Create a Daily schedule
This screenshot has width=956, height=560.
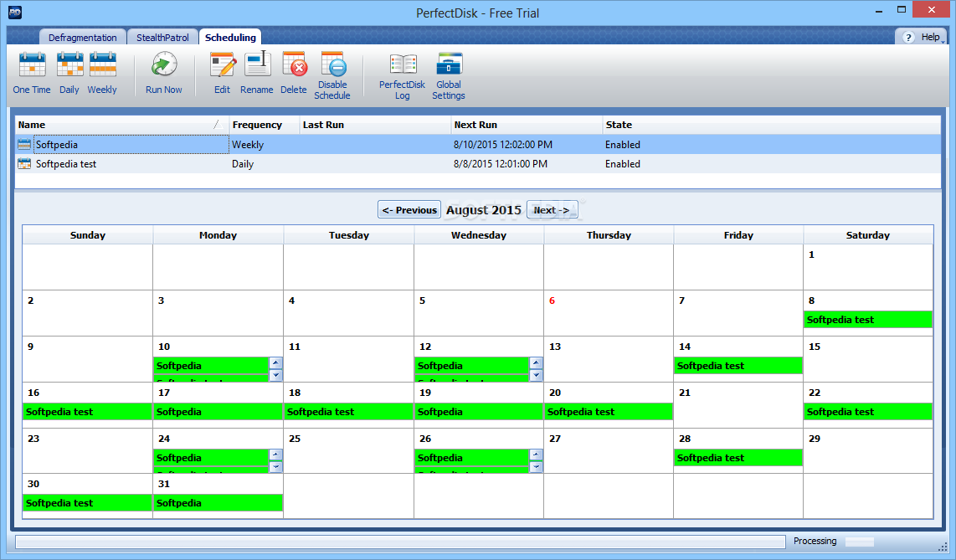tap(69, 73)
